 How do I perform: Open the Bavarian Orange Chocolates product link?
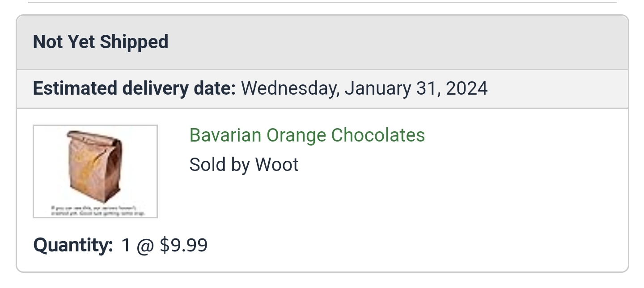tap(307, 135)
